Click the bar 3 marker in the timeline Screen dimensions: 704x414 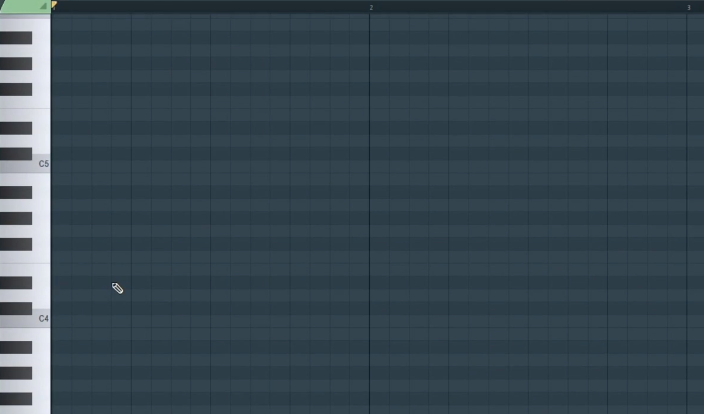689,8
